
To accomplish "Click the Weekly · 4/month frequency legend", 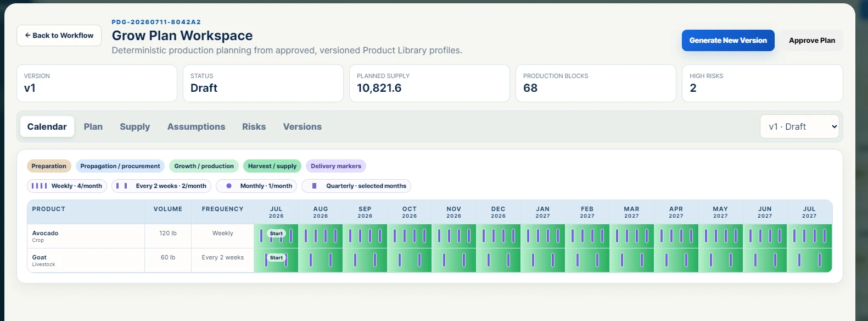I will coord(67,186).
